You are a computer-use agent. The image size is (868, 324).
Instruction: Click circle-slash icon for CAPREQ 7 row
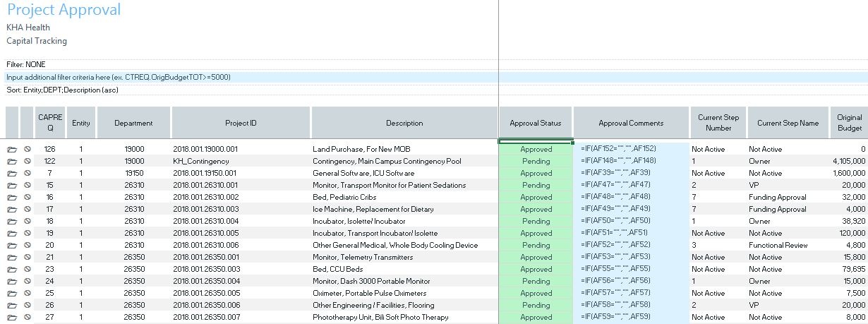(28, 174)
